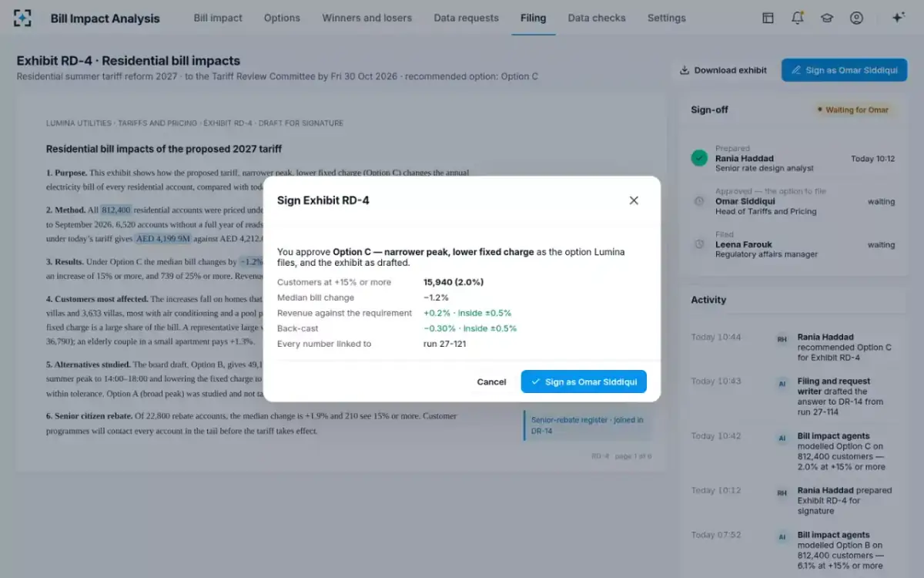
Task: Click the Sign Exhibit RD-4 dialog title
Action: click(323, 200)
